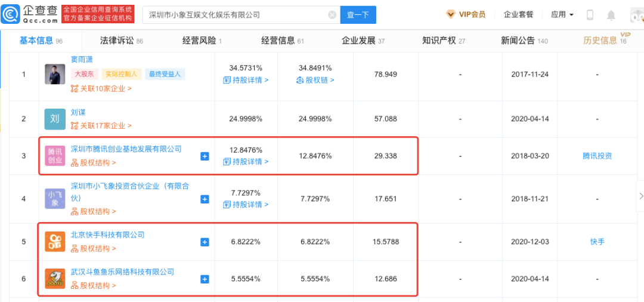Click the company name search input field
This screenshot has width=644, height=302.
pyautogui.click(x=236, y=15)
